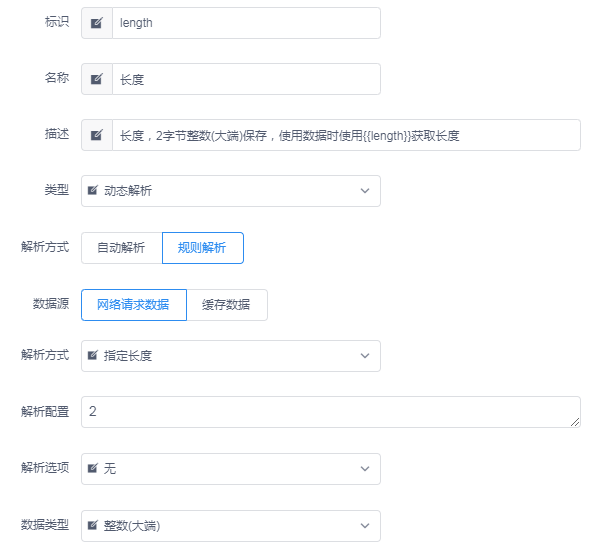Click edit icon in 指定长度 dropdown
This screenshot has height=546, width=589.
[93, 355]
